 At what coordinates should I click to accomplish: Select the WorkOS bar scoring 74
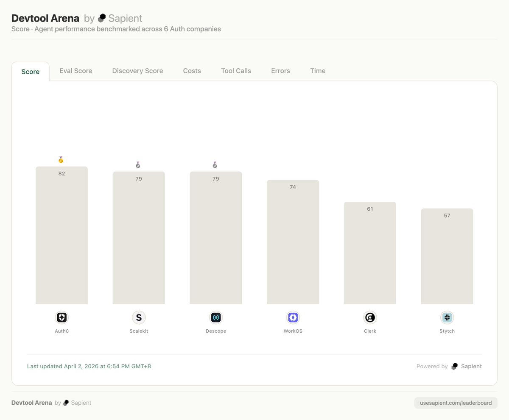pos(293,242)
